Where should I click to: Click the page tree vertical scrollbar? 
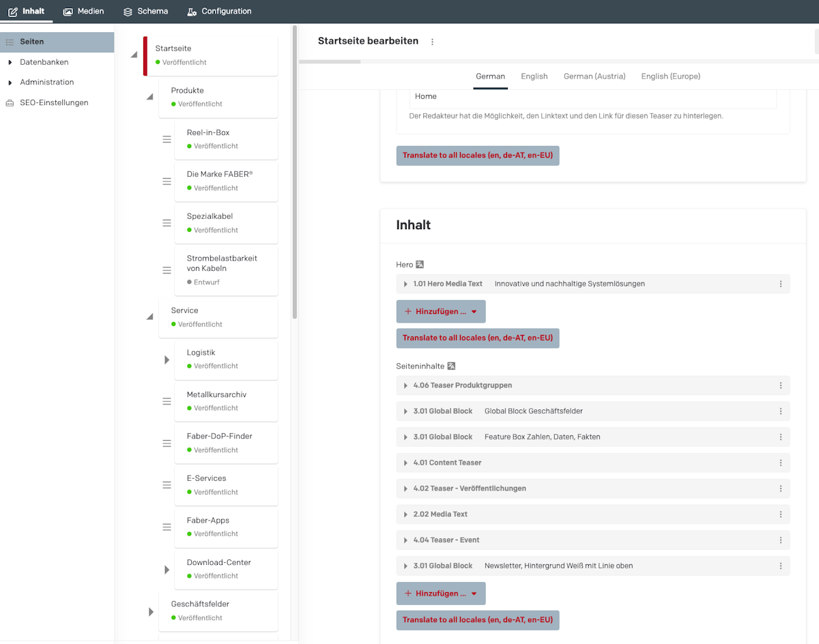[x=295, y=172]
